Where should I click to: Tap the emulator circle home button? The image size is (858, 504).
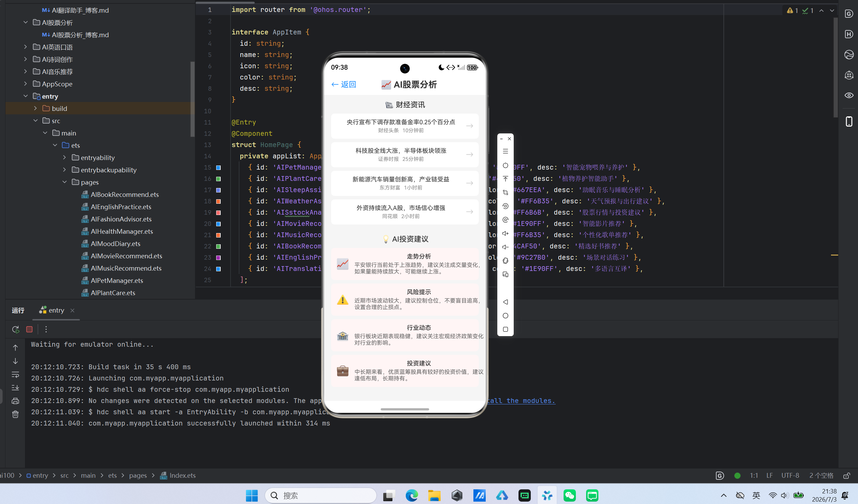(506, 316)
